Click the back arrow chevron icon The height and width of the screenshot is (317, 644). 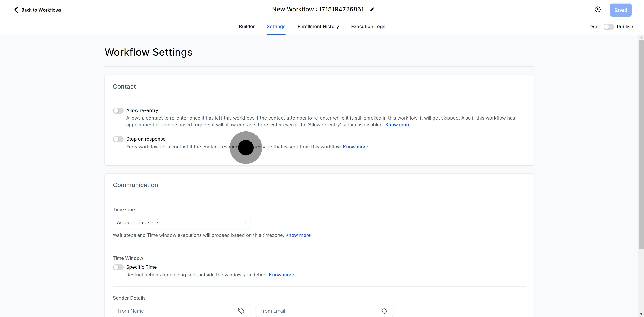(x=16, y=10)
